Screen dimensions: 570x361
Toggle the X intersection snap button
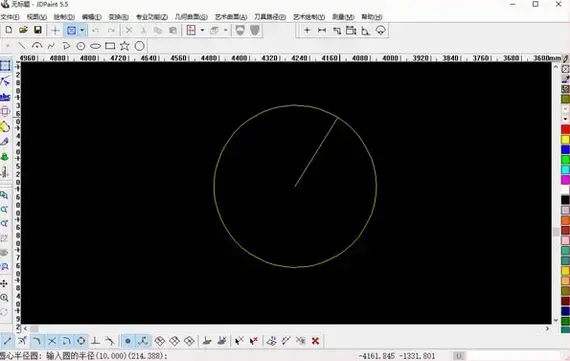[x=52, y=341]
